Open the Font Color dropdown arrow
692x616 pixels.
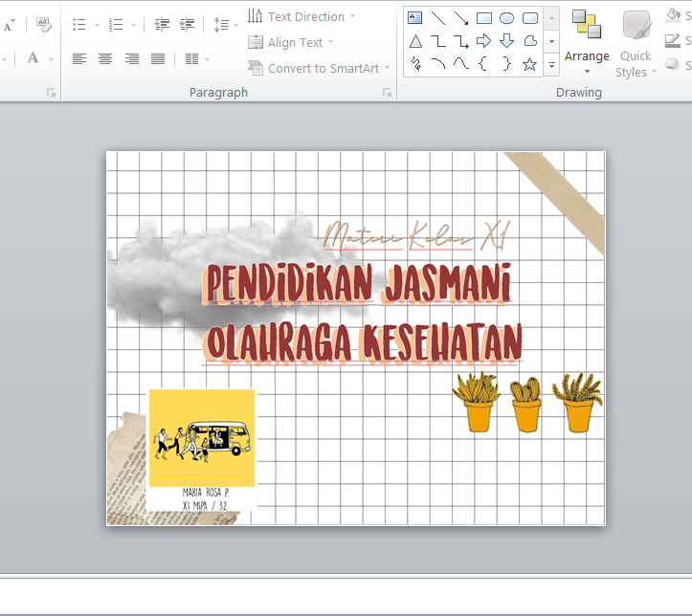point(51,59)
